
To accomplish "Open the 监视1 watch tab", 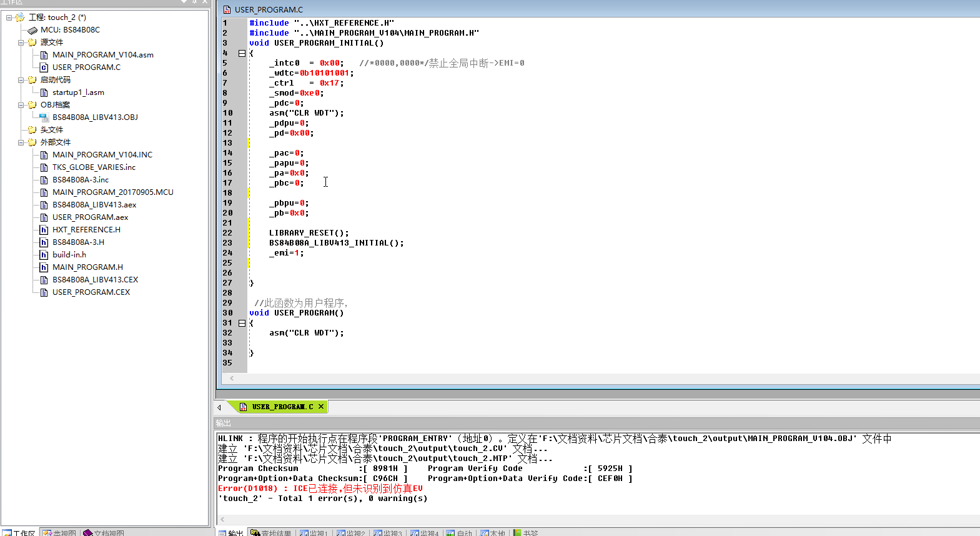I will (x=314, y=533).
